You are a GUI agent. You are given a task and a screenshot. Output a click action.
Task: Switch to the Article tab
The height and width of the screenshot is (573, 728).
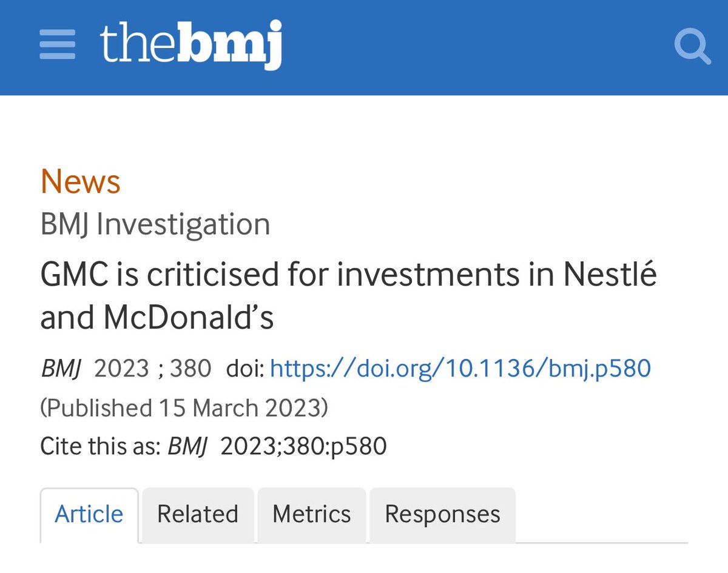[x=89, y=514]
